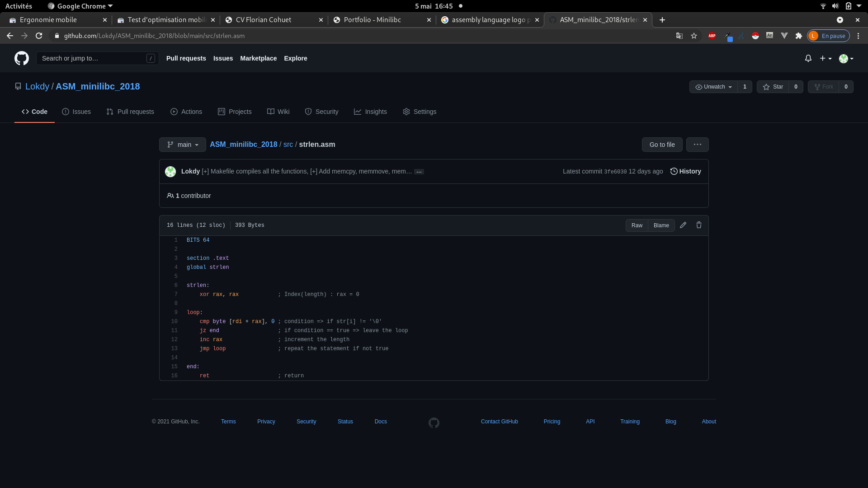This screenshot has height=488, width=868.
Task: Open the Lokdy commit author avatar
Action: 170,172
